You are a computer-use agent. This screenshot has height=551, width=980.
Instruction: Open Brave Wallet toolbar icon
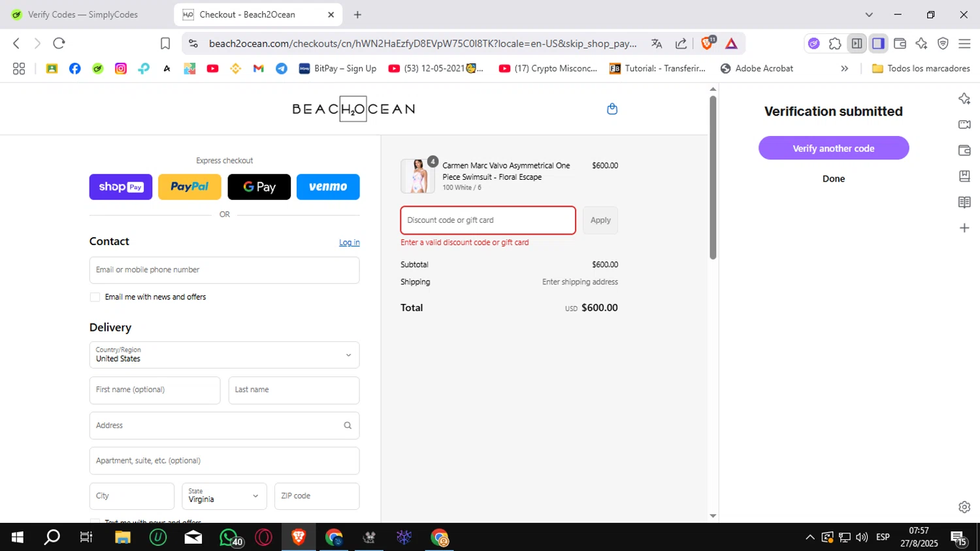tap(900, 44)
